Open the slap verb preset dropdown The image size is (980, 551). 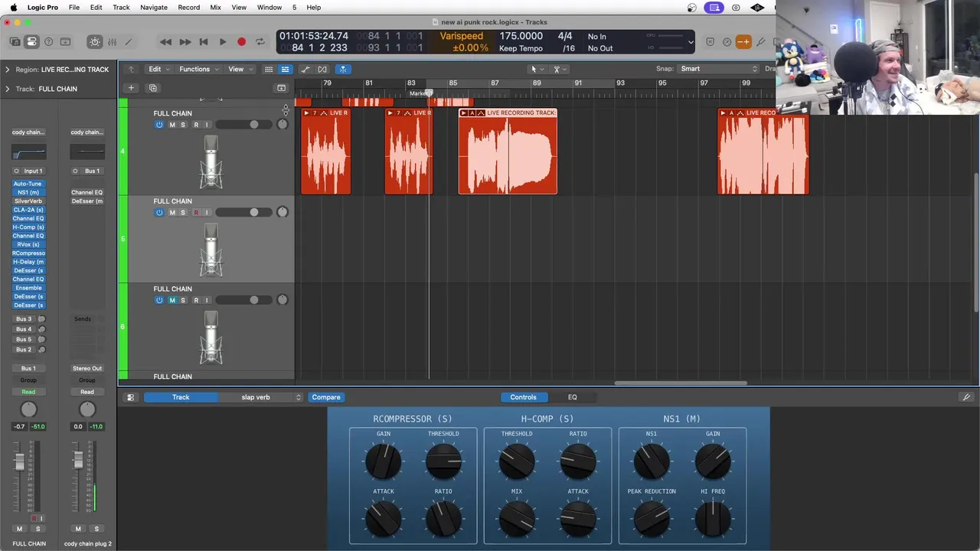coord(261,397)
